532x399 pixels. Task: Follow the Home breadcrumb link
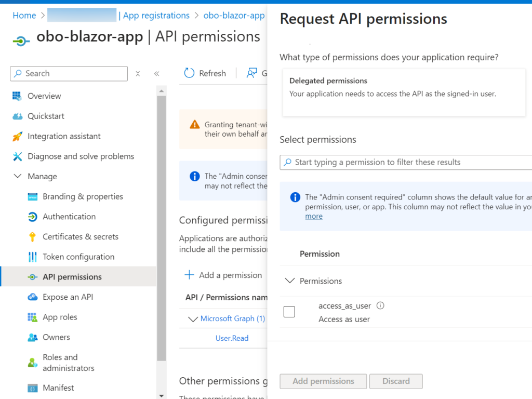pyautogui.click(x=24, y=15)
